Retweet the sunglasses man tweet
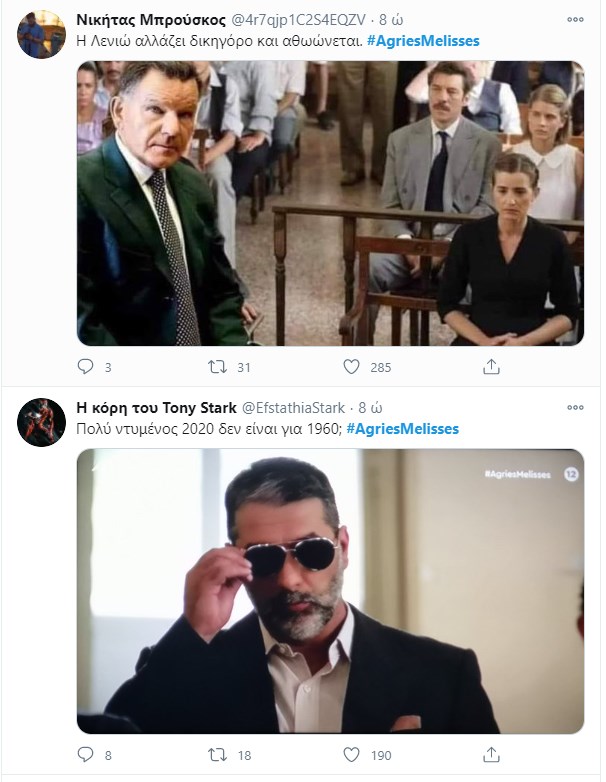The height and width of the screenshot is (782, 606). pyautogui.click(x=216, y=755)
